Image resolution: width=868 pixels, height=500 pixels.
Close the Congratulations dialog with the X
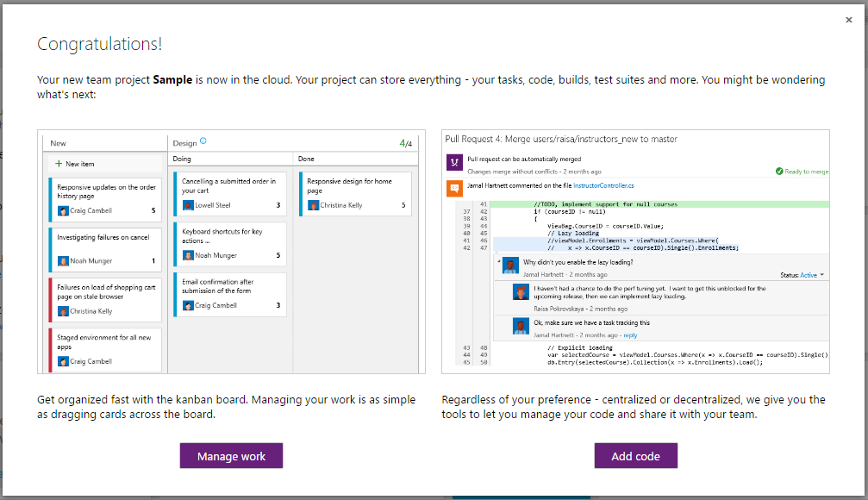pos(848,20)
